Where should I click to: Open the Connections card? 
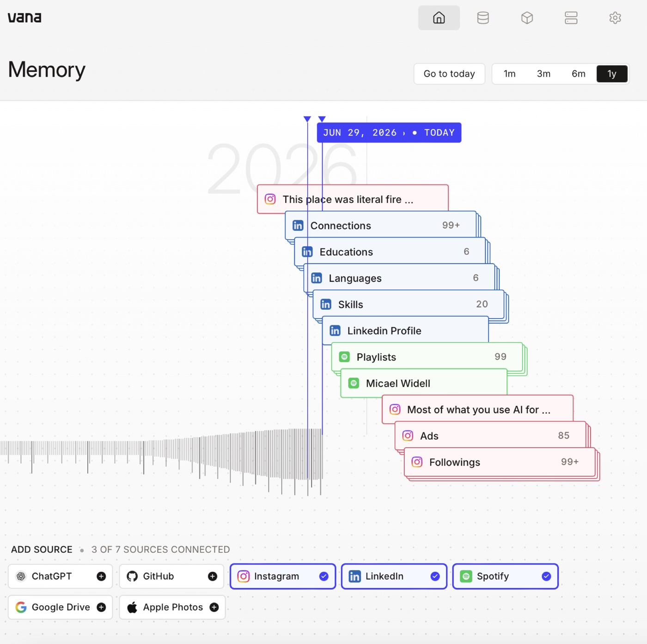pyautogui.click(x=381, y=225)
